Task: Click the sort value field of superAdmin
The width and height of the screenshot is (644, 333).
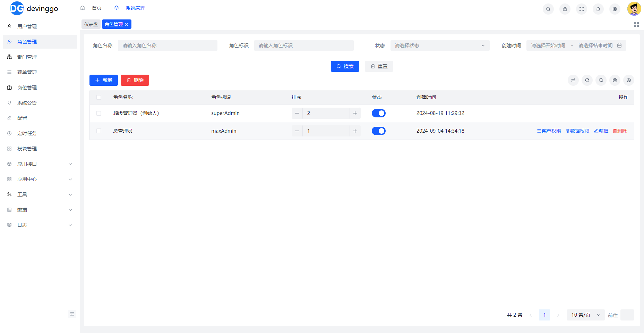Action: click(x=326, y=113)
